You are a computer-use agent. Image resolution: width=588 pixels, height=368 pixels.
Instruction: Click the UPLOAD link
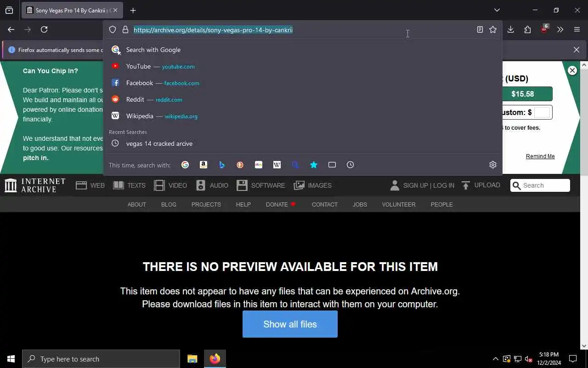[x=481, y=185]
